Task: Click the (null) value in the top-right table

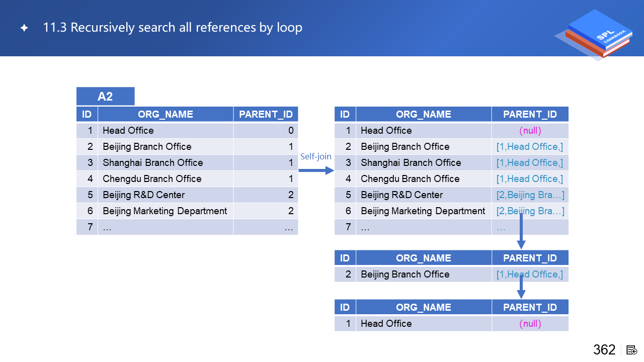Action: click(x=530, y=130)
